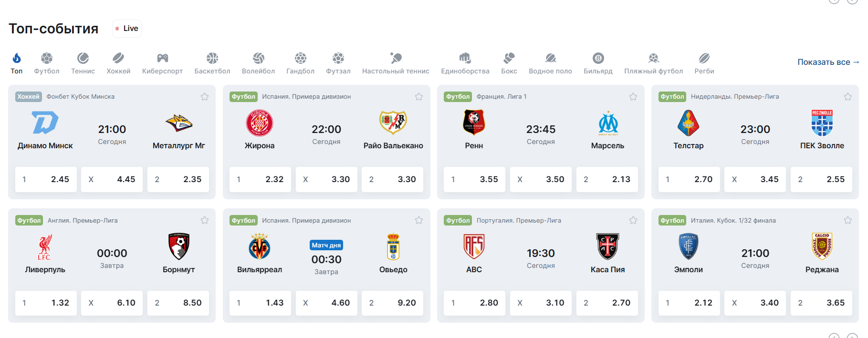Choose the Киберспорт gamepad icon
This screenshot has height=338, width=868.
[162, 58]
